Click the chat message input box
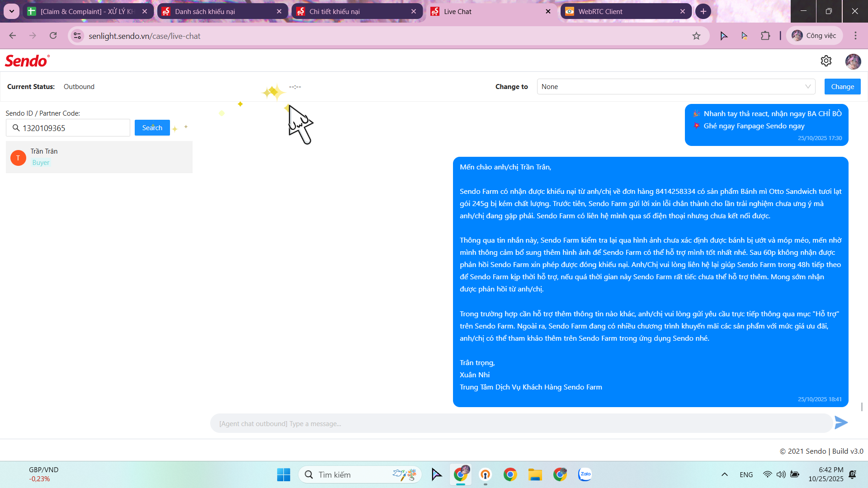 coord(520,424)
